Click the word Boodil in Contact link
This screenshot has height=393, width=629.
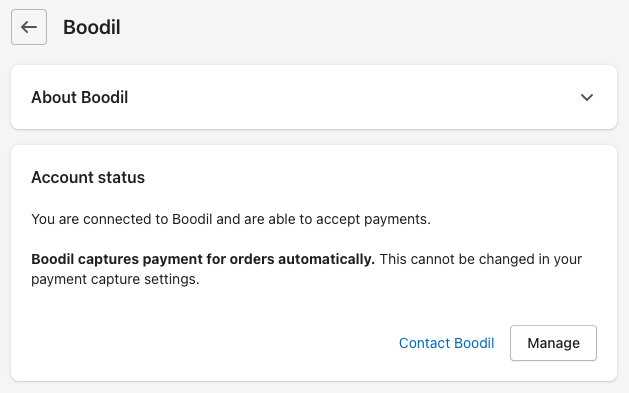point(474,343)
